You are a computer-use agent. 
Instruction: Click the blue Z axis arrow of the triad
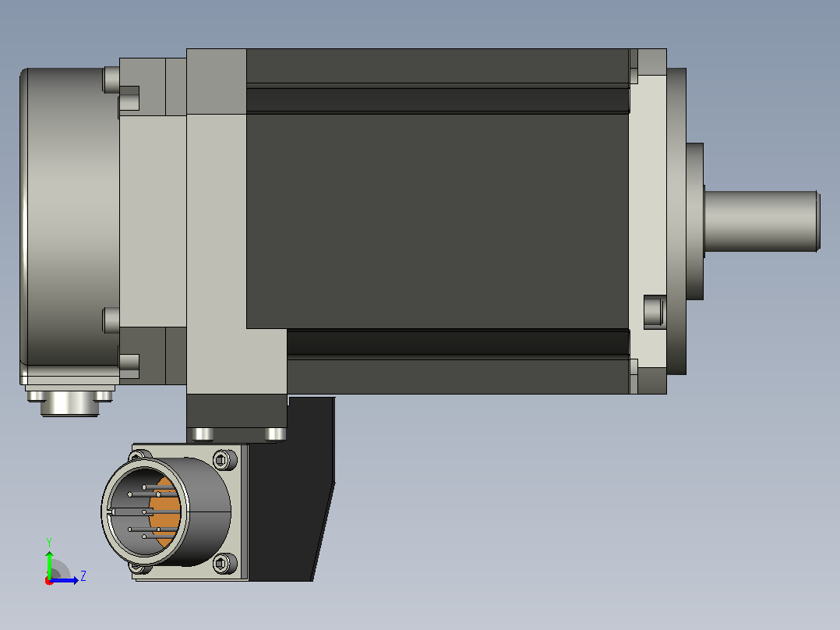[65, 580]
